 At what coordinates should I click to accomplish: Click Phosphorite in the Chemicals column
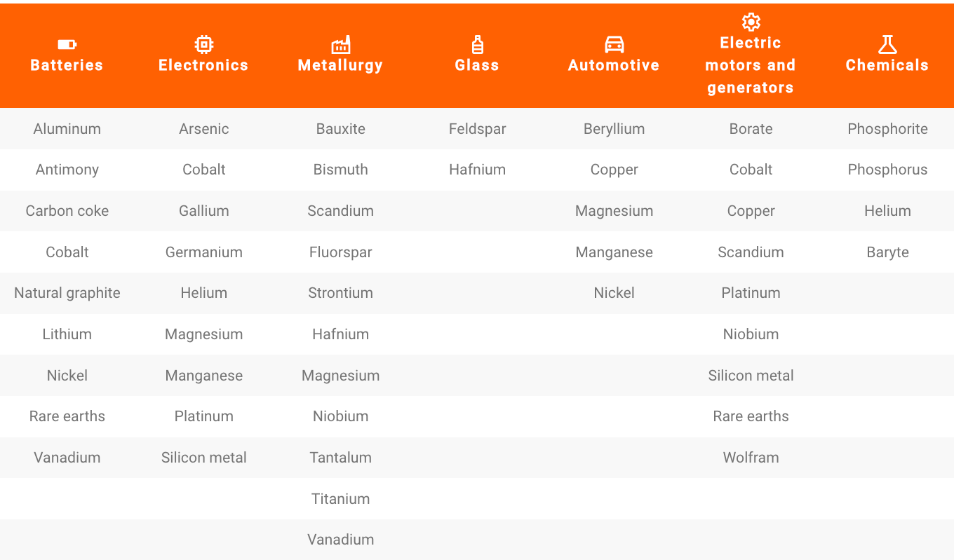[x=888, y=129]
